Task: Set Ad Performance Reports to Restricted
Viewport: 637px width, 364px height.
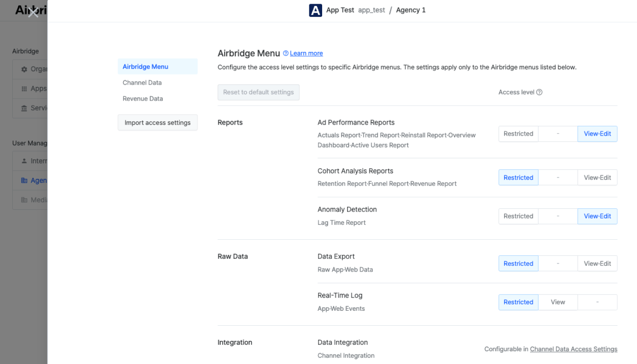Action: click(518, 134)
